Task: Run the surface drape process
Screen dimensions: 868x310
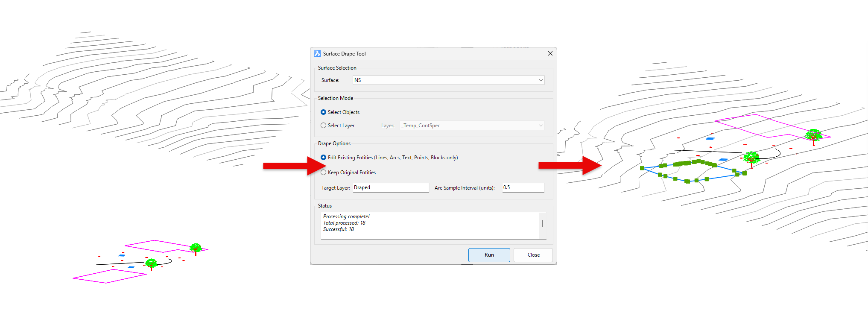Action: click(489, 255)
